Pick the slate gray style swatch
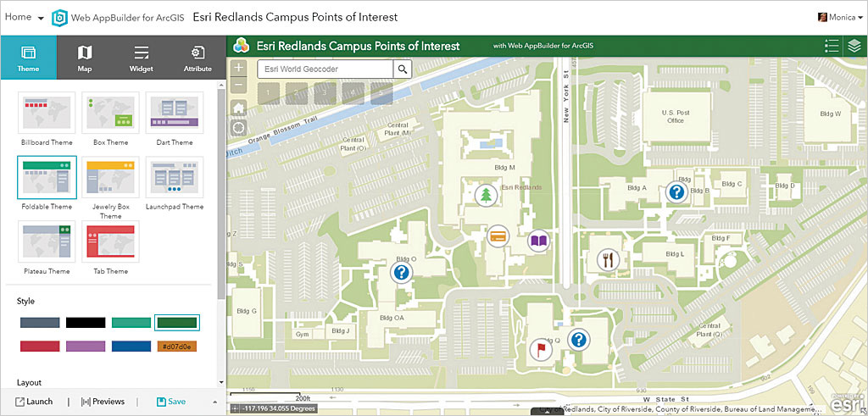Viewport: 868px width, 416px height. (x=40, y=323)
